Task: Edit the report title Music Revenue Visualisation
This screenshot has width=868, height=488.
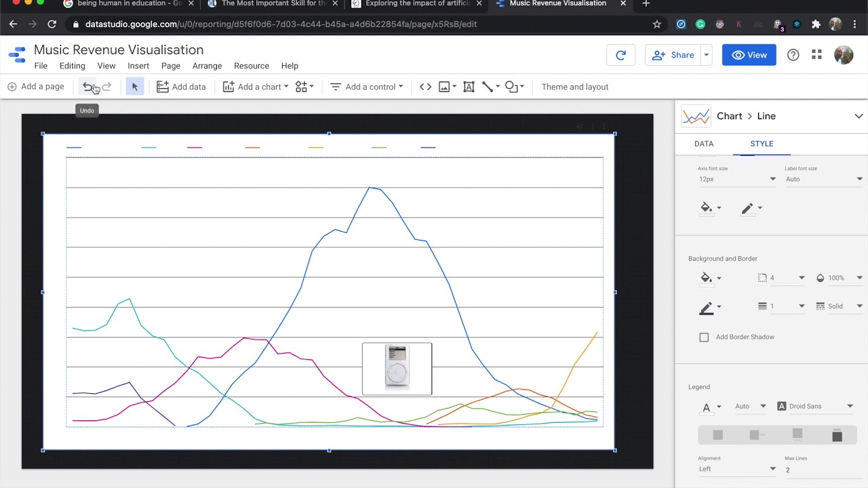Action: click(x=119, y=50)
